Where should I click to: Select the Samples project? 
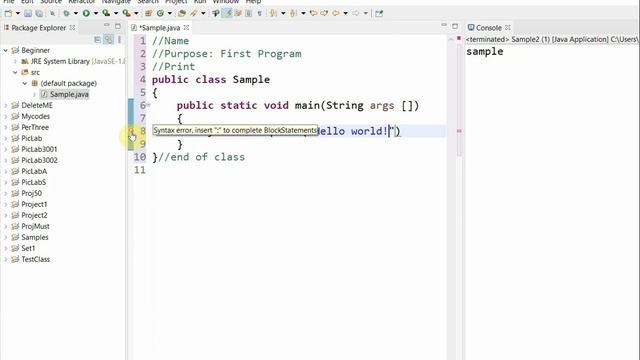(x=35, y=237)
